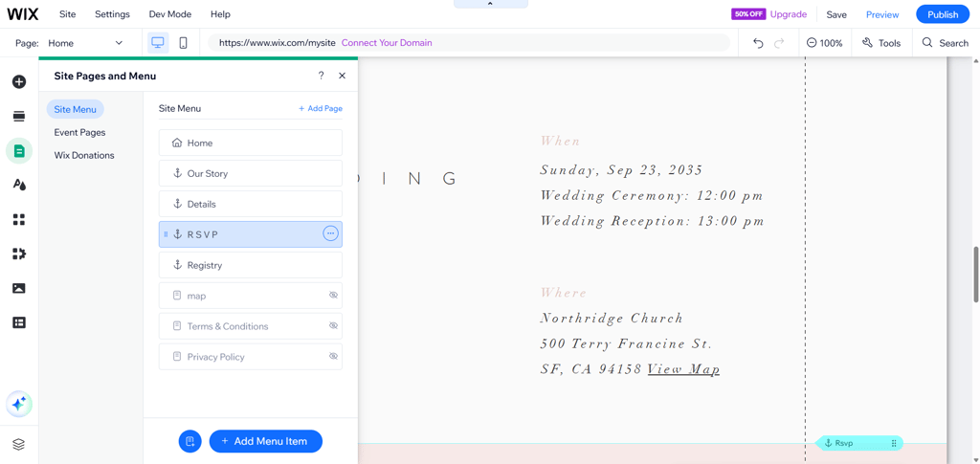Close the Site Pages and Menu panel
The width and height of the screenshot is (980, 464).
point(342,76)
